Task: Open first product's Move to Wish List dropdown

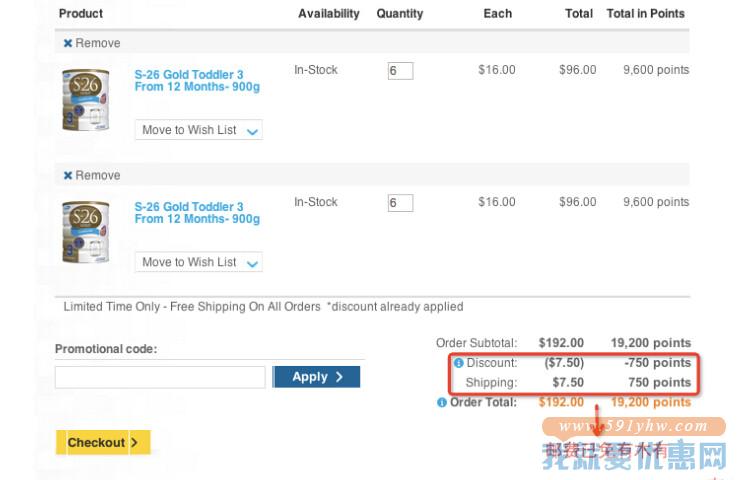Action: coord(198,130)
